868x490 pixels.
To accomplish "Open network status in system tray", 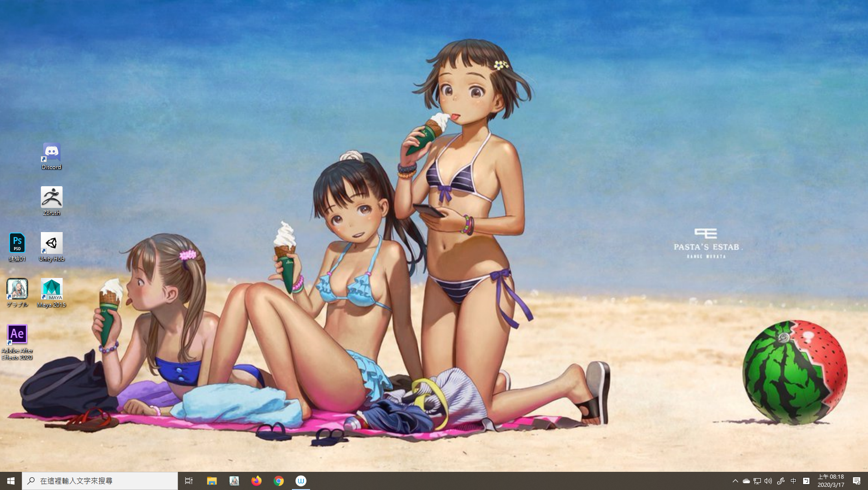I will [757, 480].
